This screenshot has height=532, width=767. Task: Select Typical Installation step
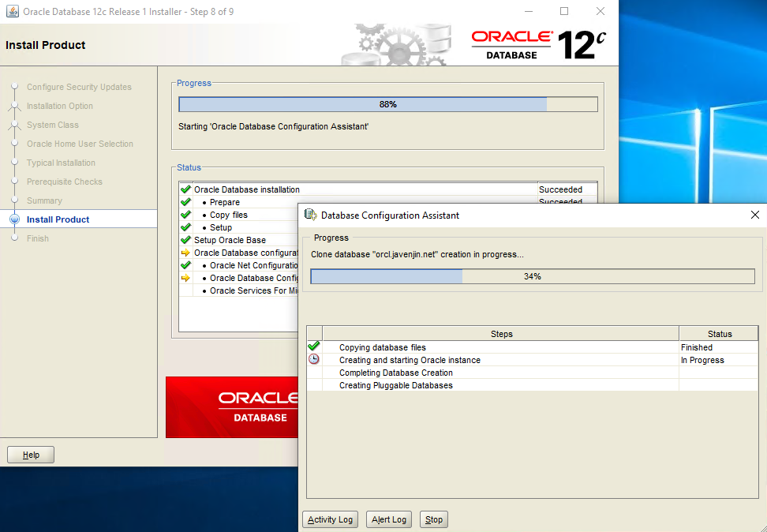pos(61,163)
